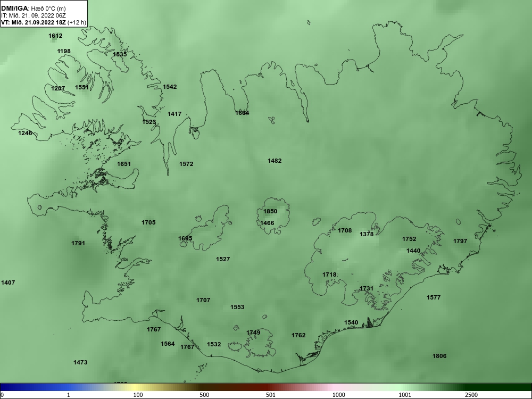Viewport: 532px width, 399px height.
Task: Click the 1551 height label
Action: [x=82, y=87]
